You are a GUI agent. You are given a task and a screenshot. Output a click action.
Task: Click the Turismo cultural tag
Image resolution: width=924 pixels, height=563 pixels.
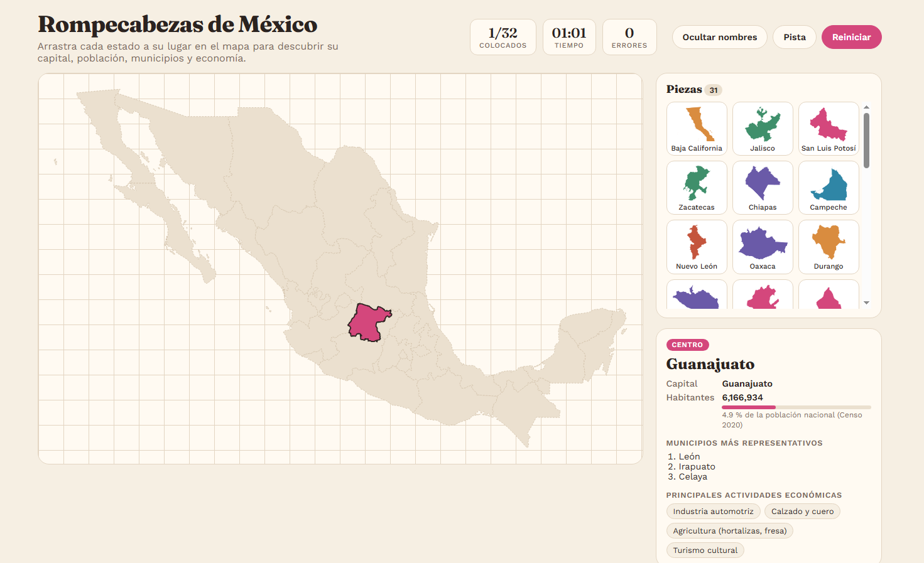pyautogui.click(x=705, y=550)
